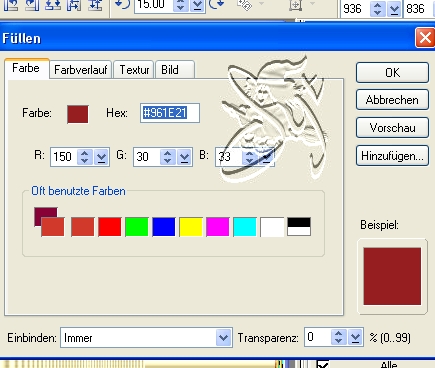
Task: Click the OK button
Action: click(x=392, y=73)
